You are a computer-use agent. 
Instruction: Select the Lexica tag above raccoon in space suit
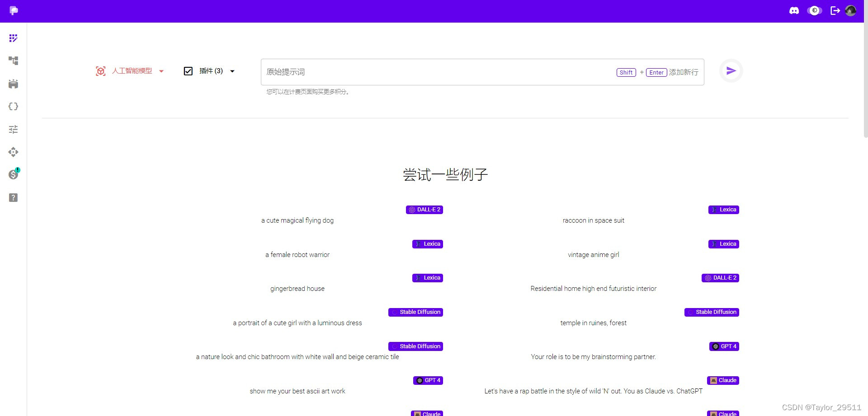click(x=724, y=210)
